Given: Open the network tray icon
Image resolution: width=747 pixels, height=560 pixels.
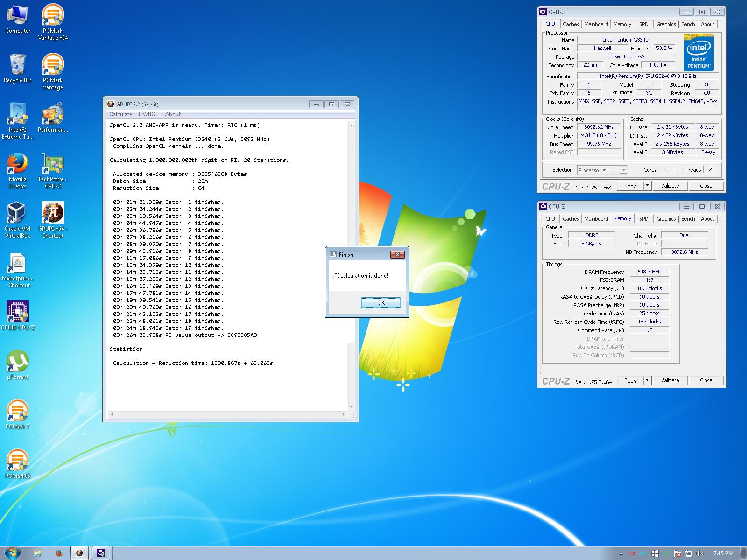Looking at the screenshot, I should point(689,553).
